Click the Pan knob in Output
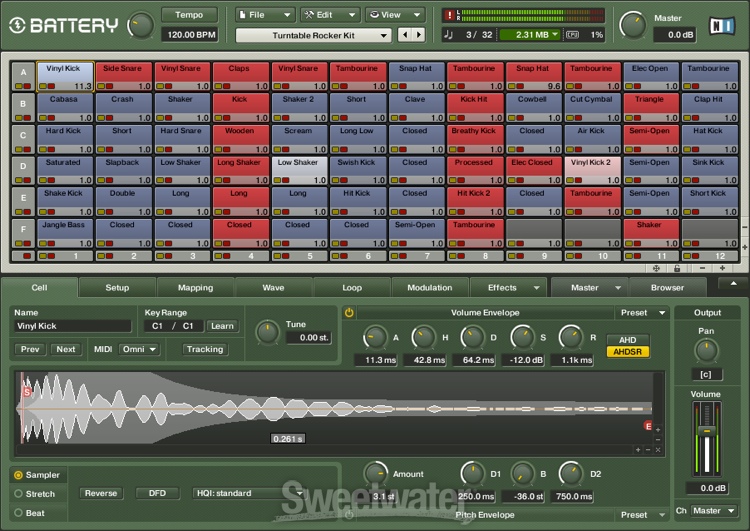750x531 pixels. 706,351
